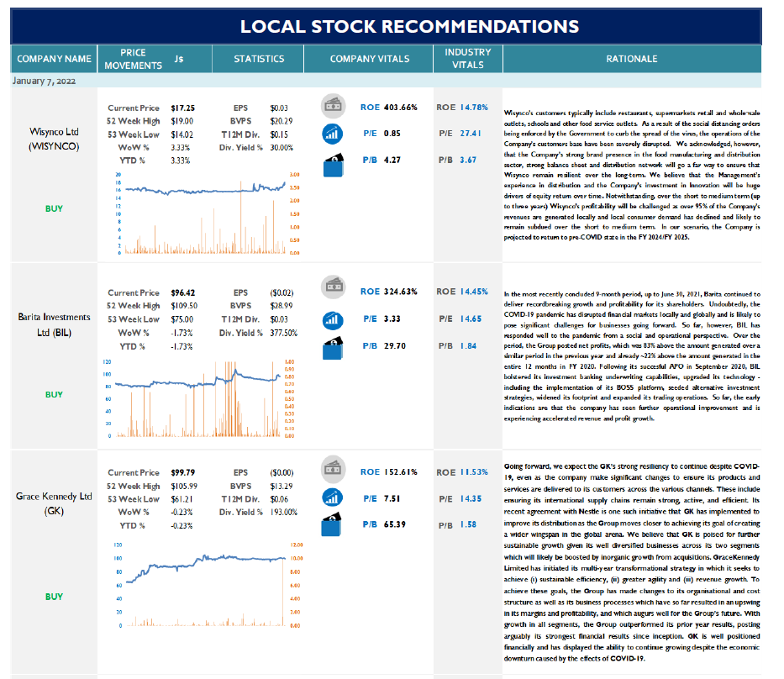Click Grace Kennedy BVPS value $13.29
Screen dimensions: 784x679
[x=281, y=486]
